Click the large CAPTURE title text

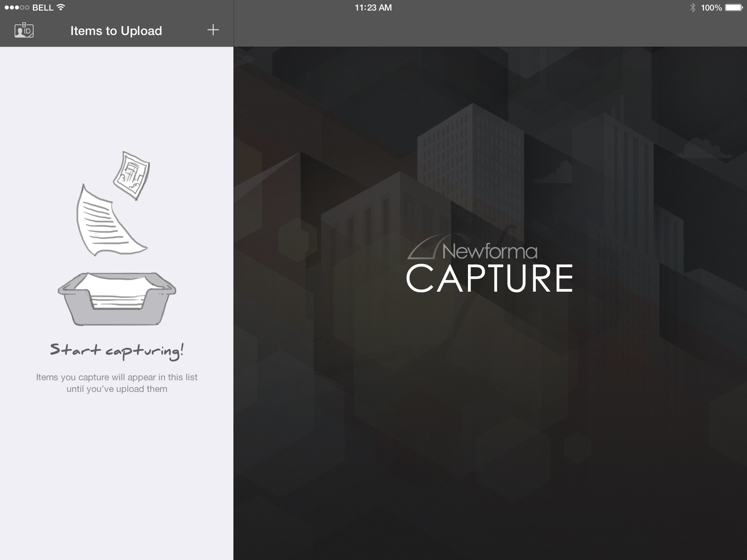[489, 279]
